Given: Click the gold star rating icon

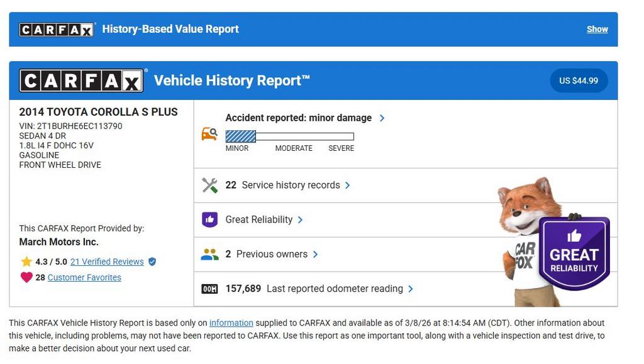Looking at the screenshot, I should pyautogui.click(x=26, y=262).
